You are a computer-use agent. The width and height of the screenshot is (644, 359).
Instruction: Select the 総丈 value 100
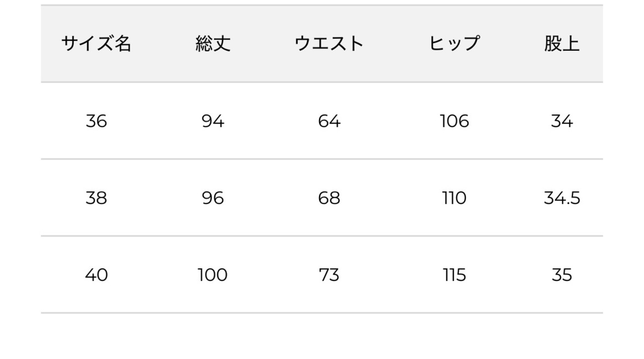(x=213, y=275)
